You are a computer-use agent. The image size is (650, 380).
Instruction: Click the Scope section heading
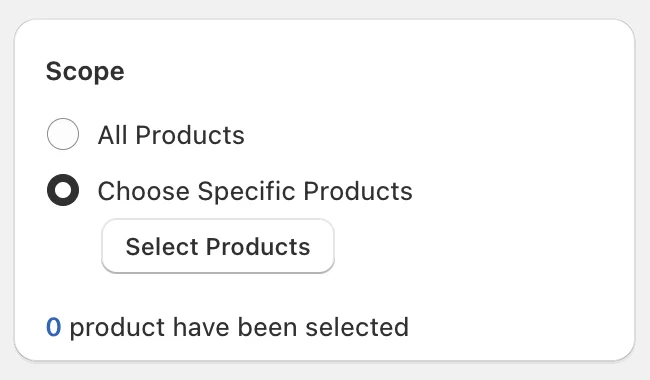pyautogui.click(x=85, y=72)
